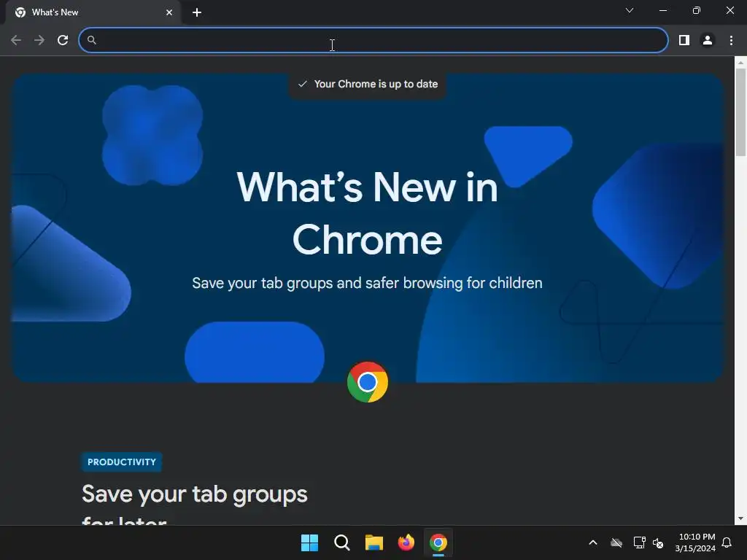Click the search icon in address bar
The width and height of the screenshot is (747, 560).
point(91,40)
